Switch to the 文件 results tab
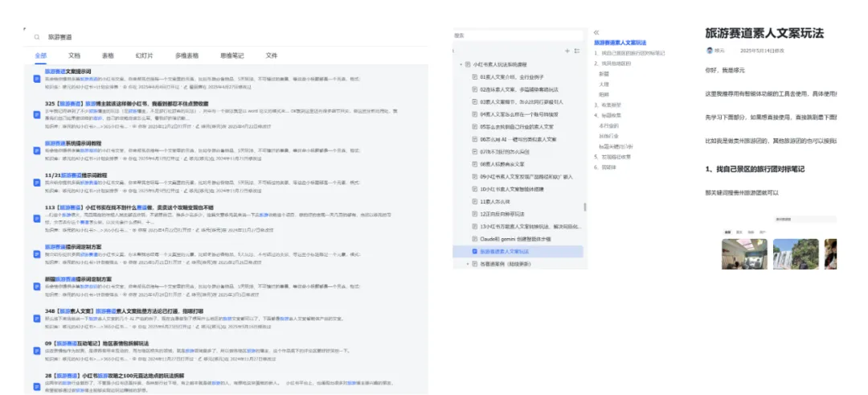868x395 pixels. (x=272, y=56)
